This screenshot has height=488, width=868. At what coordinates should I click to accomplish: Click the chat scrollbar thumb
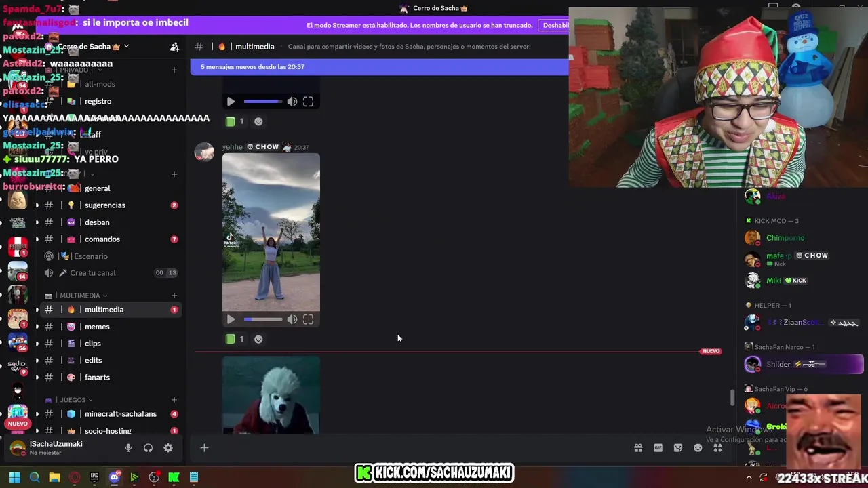coord(732,399)
